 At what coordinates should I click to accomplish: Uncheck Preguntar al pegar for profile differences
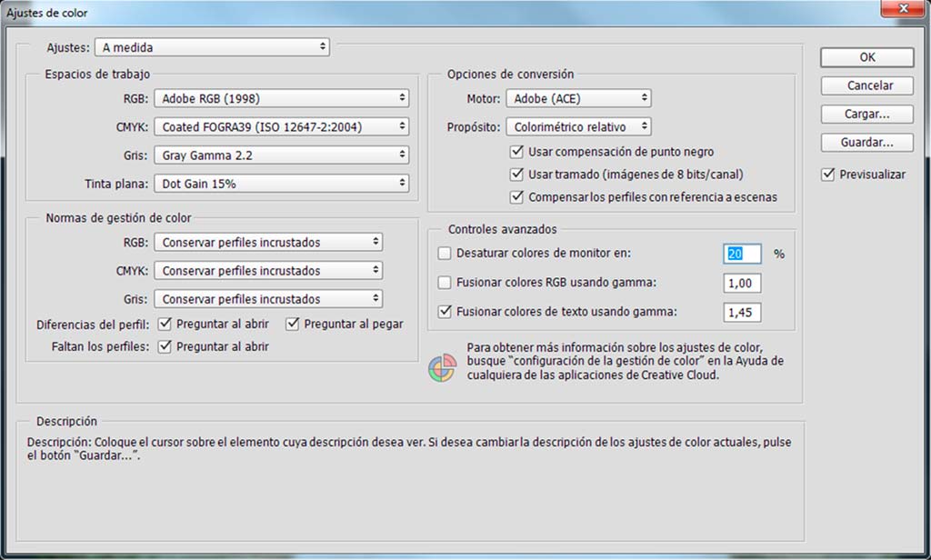click(292, 325)
